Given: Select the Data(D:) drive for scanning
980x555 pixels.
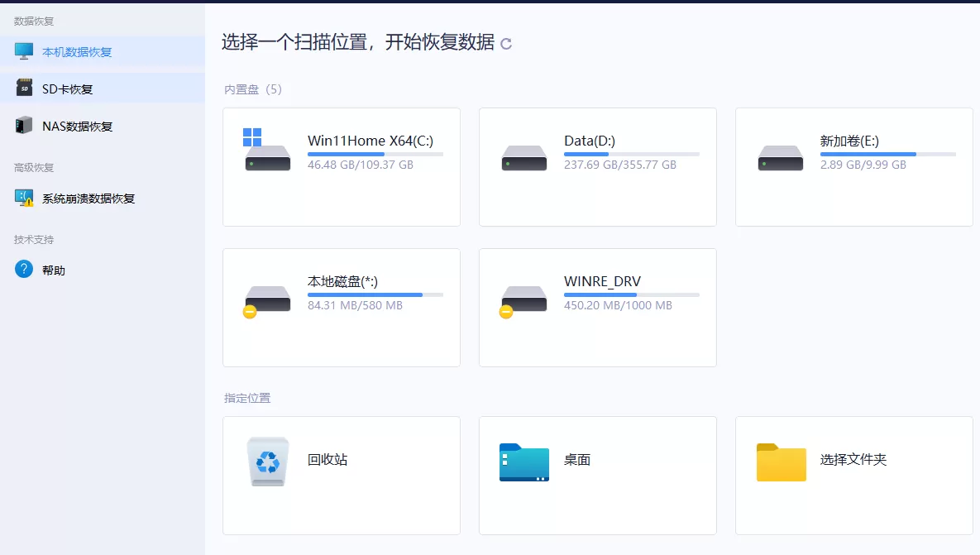Looking at the screenshot, I should 597,165.
